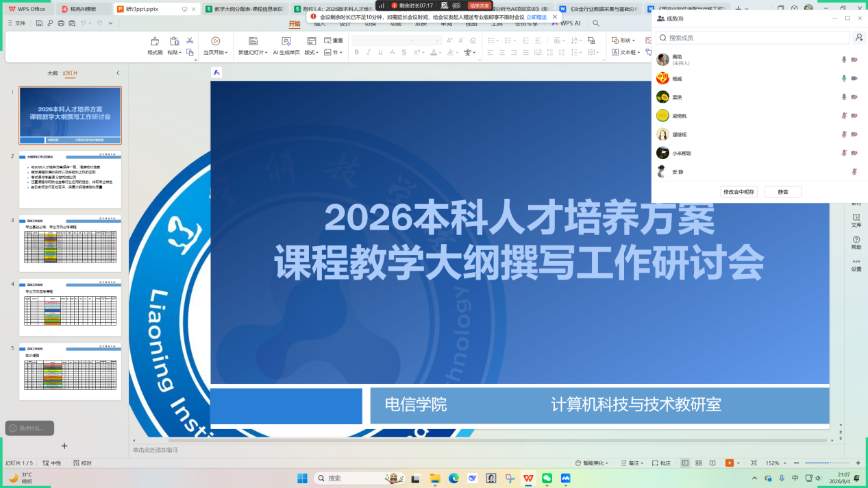Select slide 2 thumbnail
Viewport: 868px width, 488px height.
pos(70,180)
